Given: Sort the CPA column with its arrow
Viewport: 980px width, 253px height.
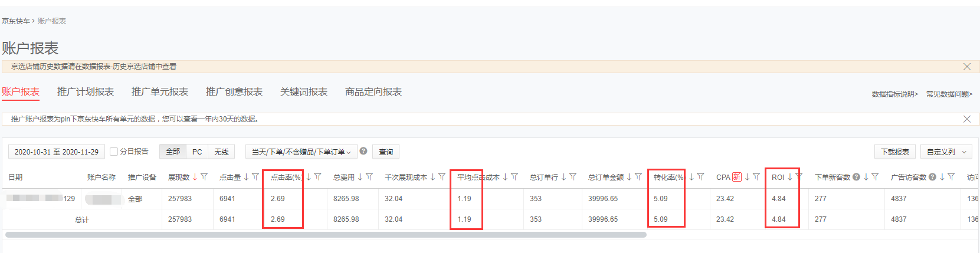Looking at the screenshot, I should (x=748, y=177).
